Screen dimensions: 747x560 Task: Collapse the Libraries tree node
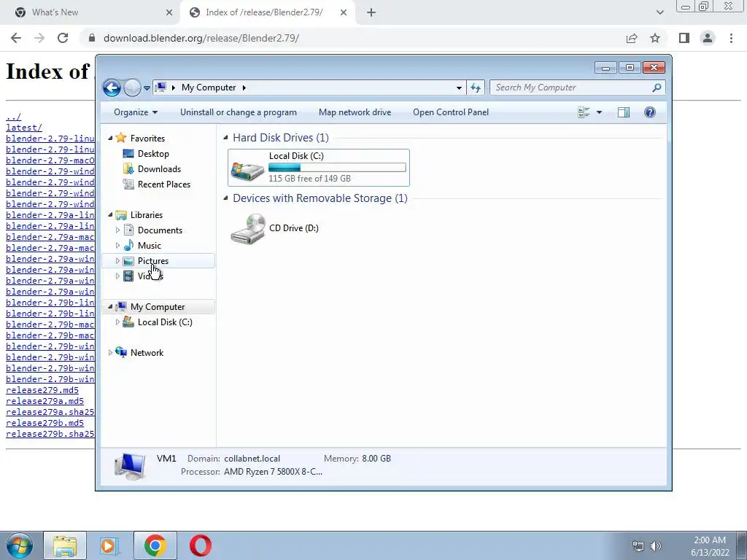[111, 215]
